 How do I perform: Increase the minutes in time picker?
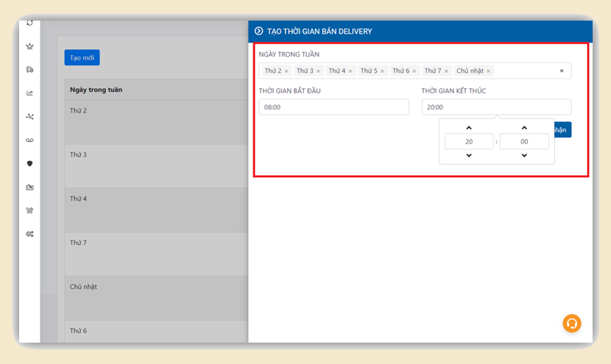tap(524, 128)
